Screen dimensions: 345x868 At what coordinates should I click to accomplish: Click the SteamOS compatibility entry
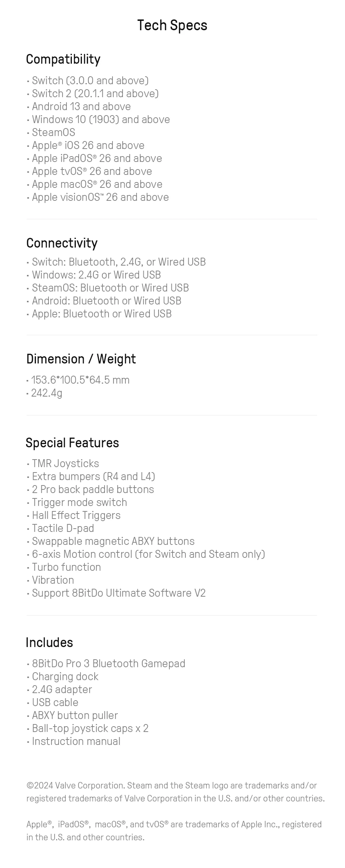(54, 132)
